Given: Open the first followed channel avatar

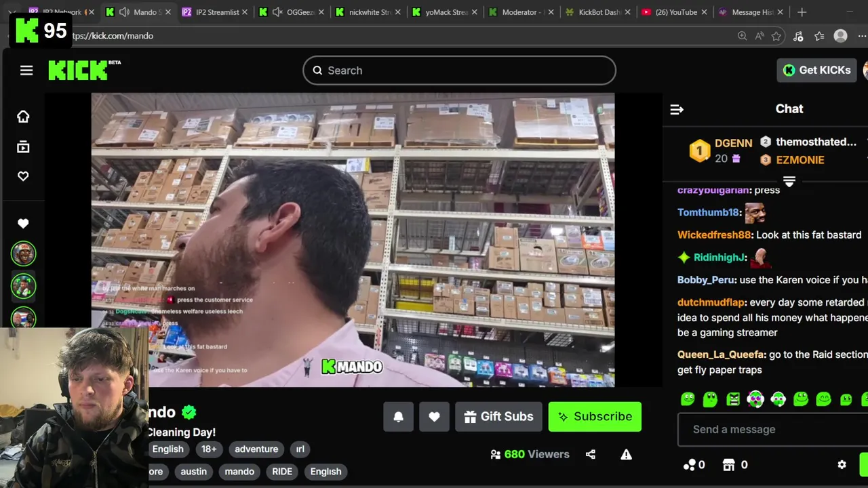Looking at the screenshot, I should point(23,253).
